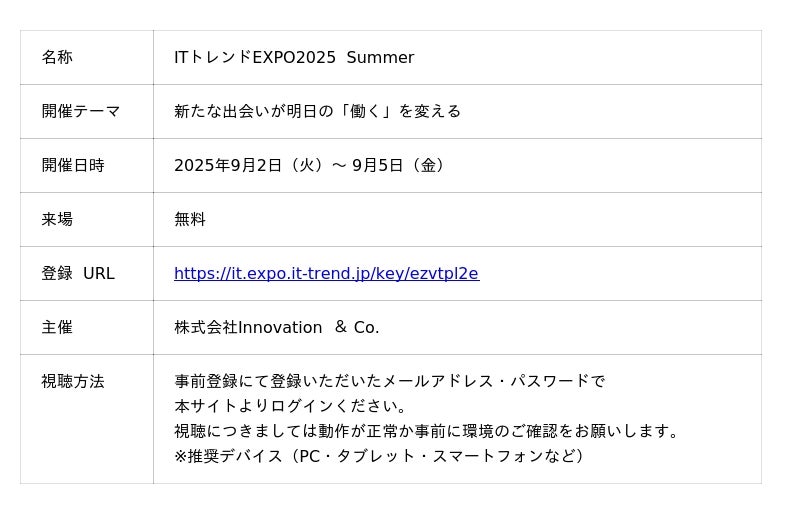Viewport: 800px width, 514px height.
Task: Select the 無料 admission value
Action: point(190,220)
